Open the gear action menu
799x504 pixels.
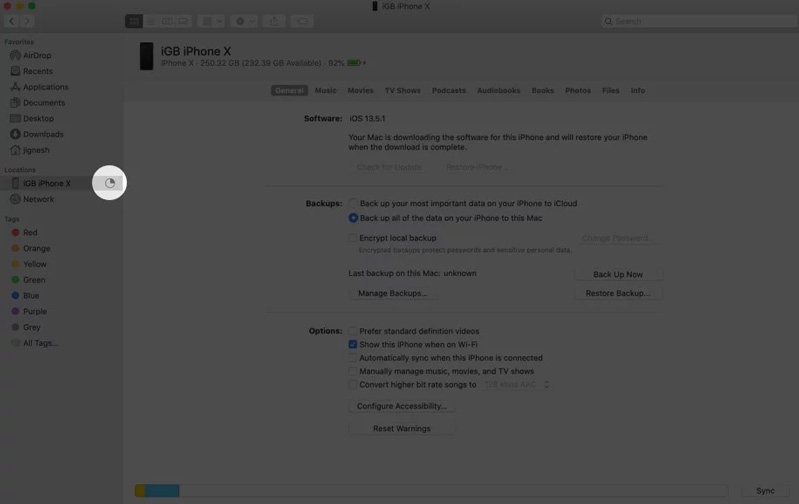(244, 21)
